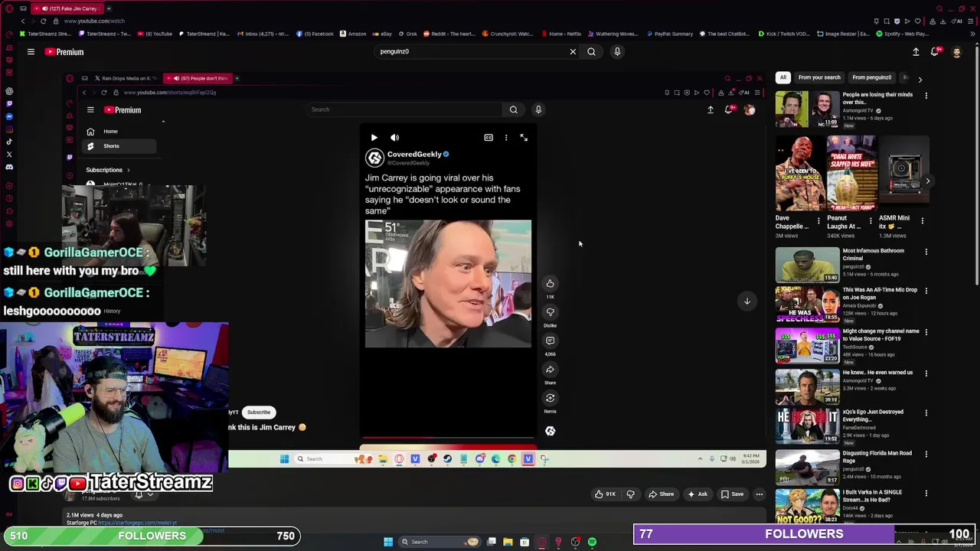Open options for Most Infamous Bathroom Criminal

[926, 252]
